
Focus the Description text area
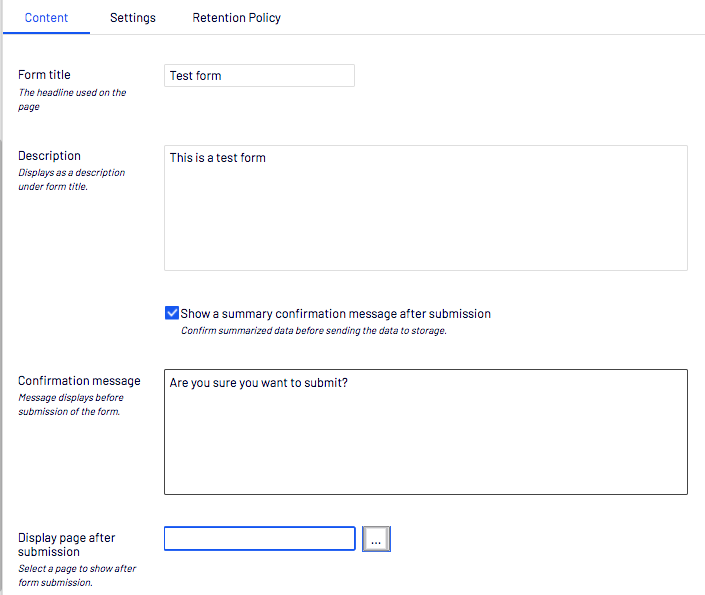pos(426,208)
